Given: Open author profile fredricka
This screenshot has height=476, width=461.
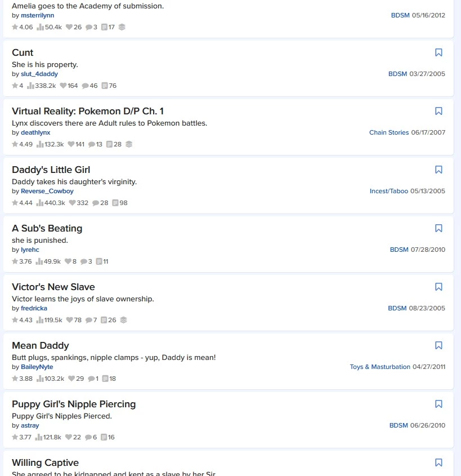Looking at the screenshot, I should pyautogui.click(x=34, y=308).
